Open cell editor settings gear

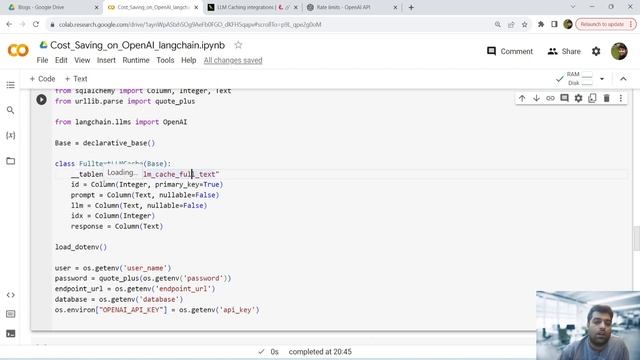(x=578, y=98)
